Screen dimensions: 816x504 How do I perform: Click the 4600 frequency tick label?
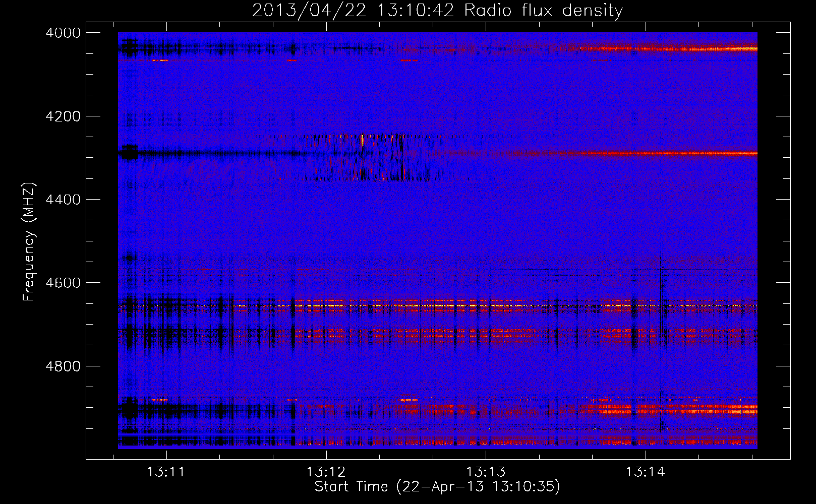[x=63, y=283]
